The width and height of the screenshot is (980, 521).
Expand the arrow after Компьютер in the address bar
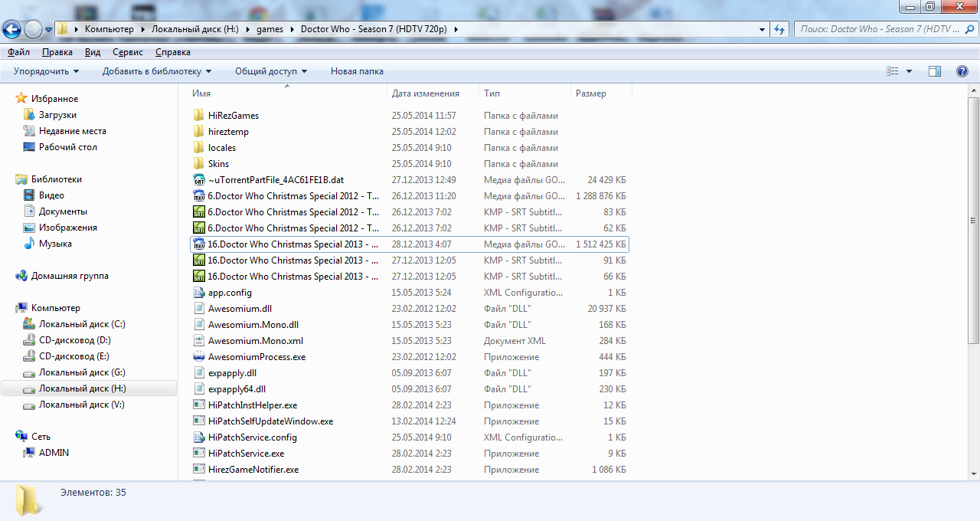coord(142,29)
